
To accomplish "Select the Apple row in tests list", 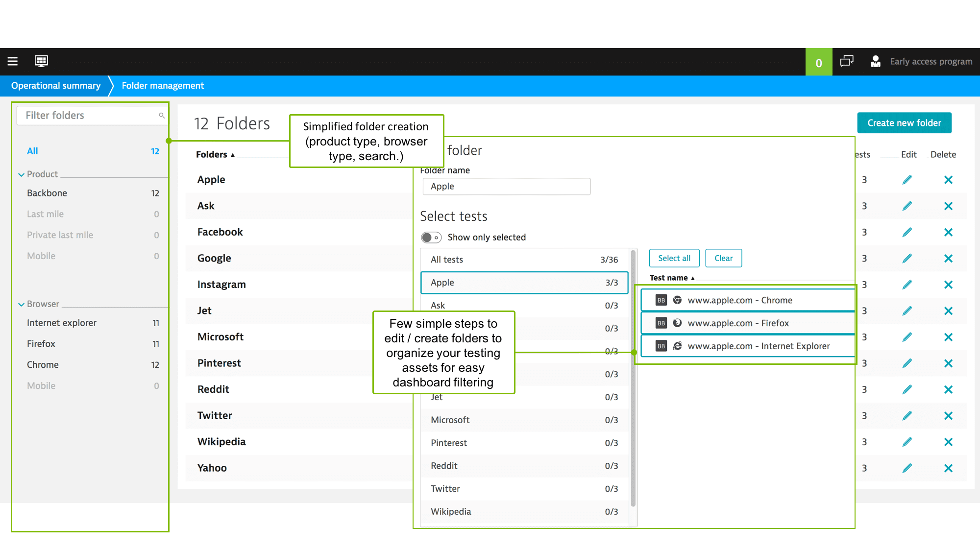I will pos(524,283).
